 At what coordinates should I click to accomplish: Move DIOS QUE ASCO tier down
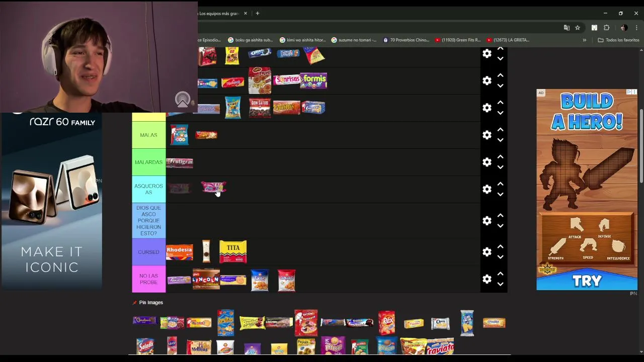pyautogui.click(x=500, y=225)
